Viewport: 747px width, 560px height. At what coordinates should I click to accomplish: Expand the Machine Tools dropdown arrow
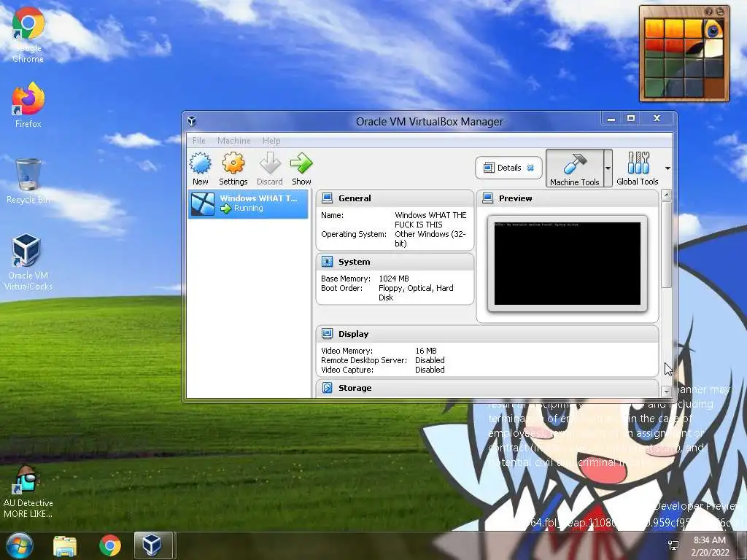pyautogui.click(x=608, y=168)
